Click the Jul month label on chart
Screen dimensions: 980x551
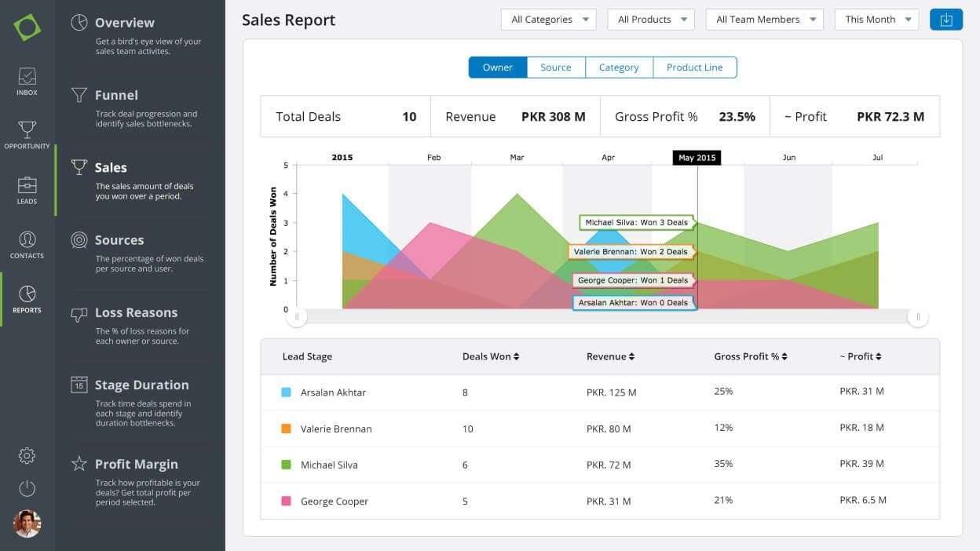878,158
